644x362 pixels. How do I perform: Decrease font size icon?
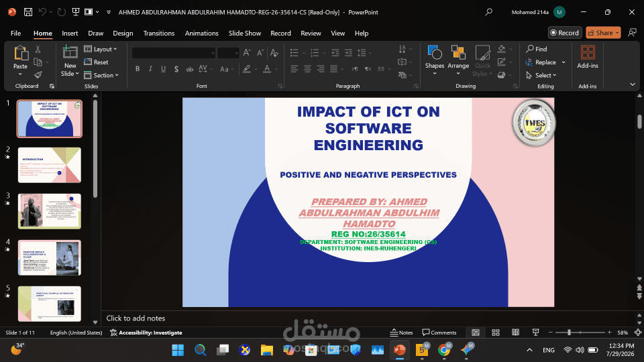pyautogui.click(x=260, y=52)
